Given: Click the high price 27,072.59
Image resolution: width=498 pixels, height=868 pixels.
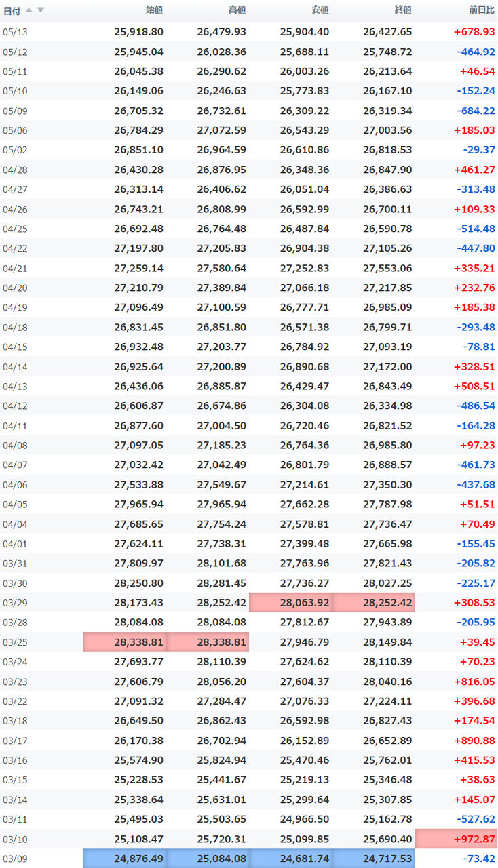Looking at the screenshot, I should coord(221,130).
